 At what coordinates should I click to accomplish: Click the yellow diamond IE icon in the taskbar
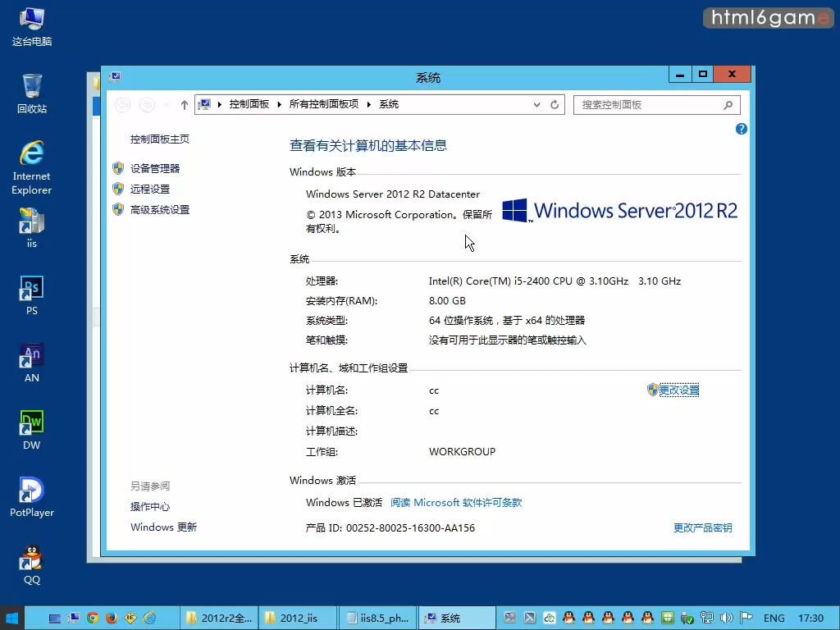(x=130, y=619)
